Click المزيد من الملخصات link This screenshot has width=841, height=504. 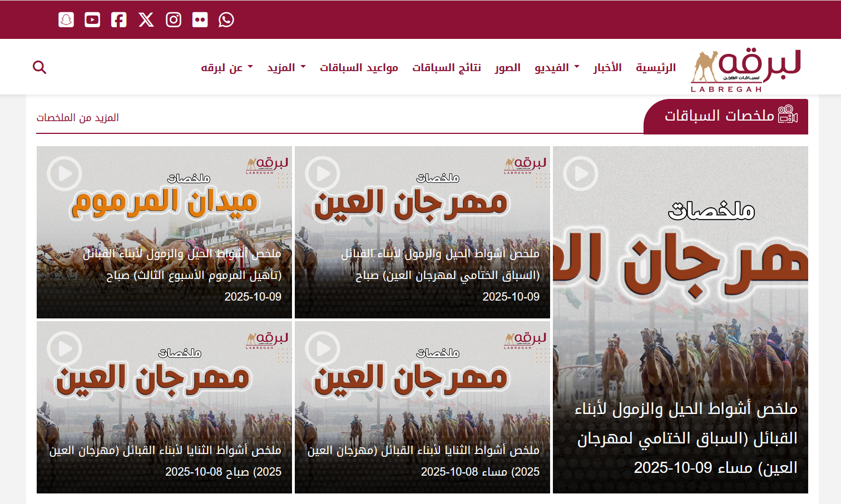[78, 118]
